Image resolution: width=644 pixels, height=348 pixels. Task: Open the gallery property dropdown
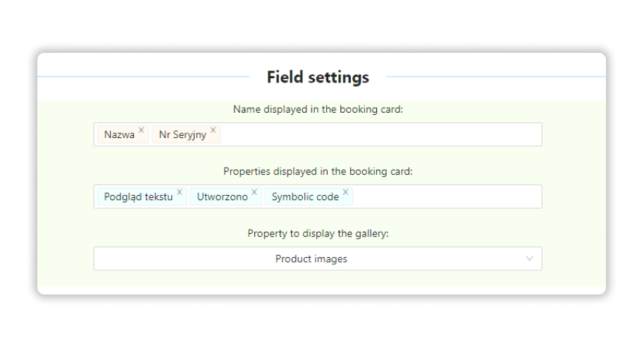click(x=318, y=259)
